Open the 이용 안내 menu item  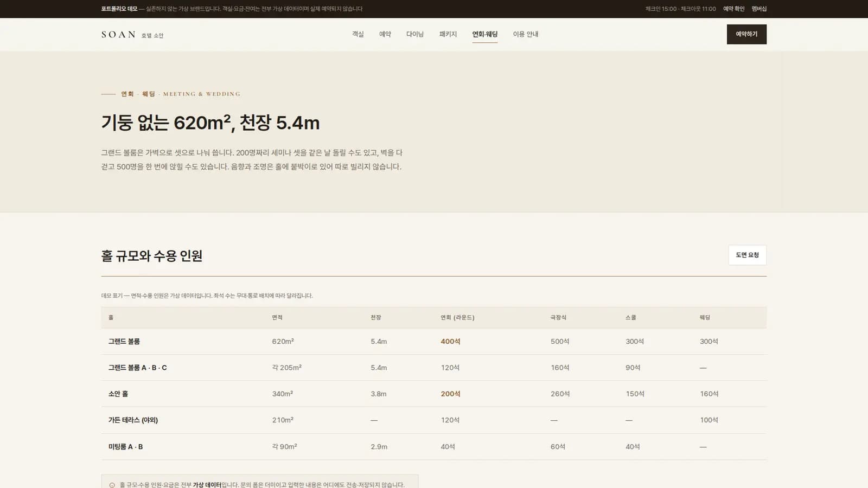coord(526,34)
